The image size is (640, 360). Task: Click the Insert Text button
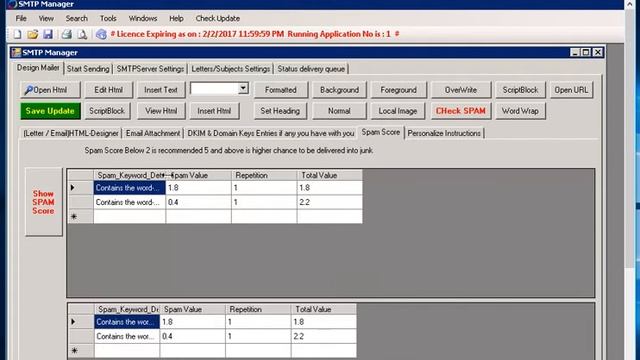point(160,90)
